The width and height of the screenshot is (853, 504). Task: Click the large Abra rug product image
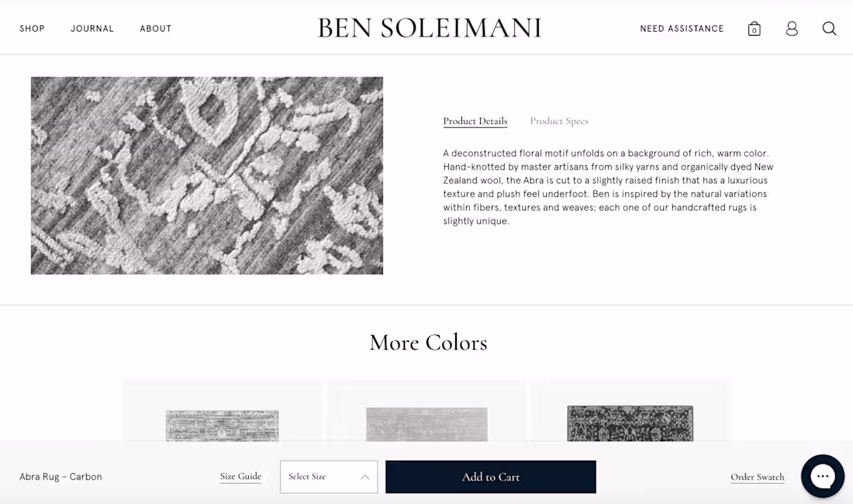206,175
